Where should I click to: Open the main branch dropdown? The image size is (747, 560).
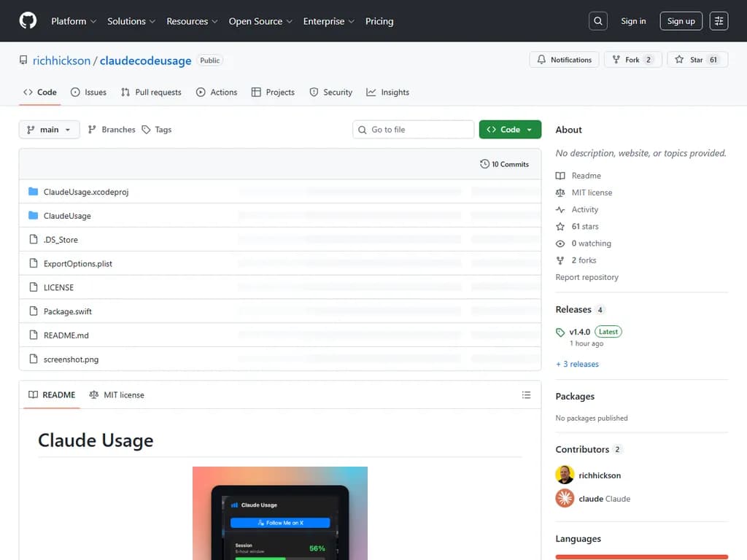48,129
